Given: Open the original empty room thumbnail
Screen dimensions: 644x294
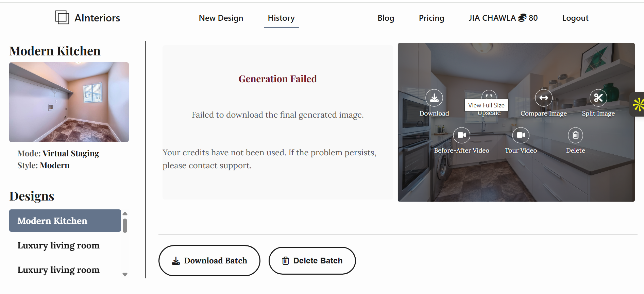Looking at the screenshot, I should tap(69, 102).
